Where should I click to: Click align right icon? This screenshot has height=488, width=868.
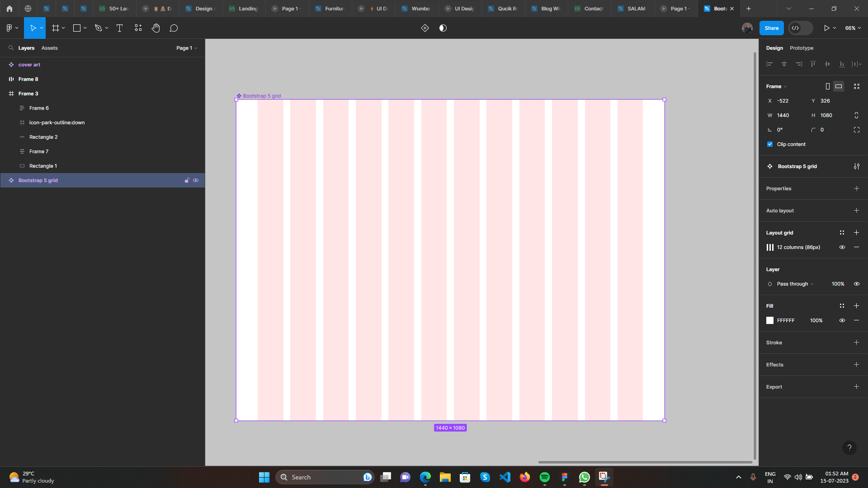[x=799, y=64]
